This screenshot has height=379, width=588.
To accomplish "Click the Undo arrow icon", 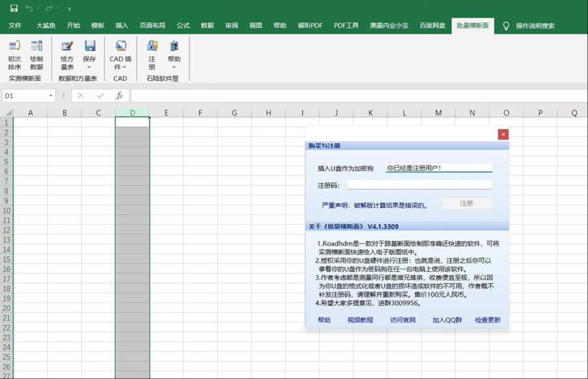I will coord(29,8).
